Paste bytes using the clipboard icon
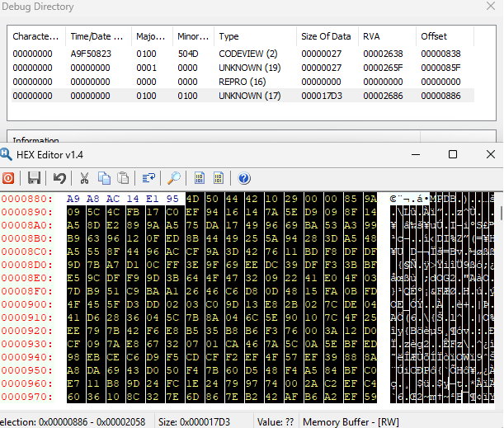This screenshot has height=428, width=504. 123,178
